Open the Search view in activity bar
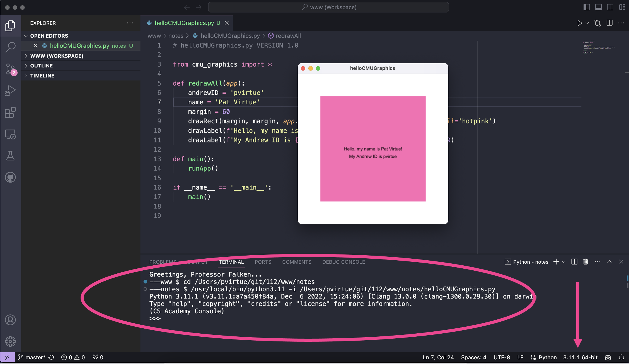Screen dimensions: 629x364 click(x=10, y=47)
